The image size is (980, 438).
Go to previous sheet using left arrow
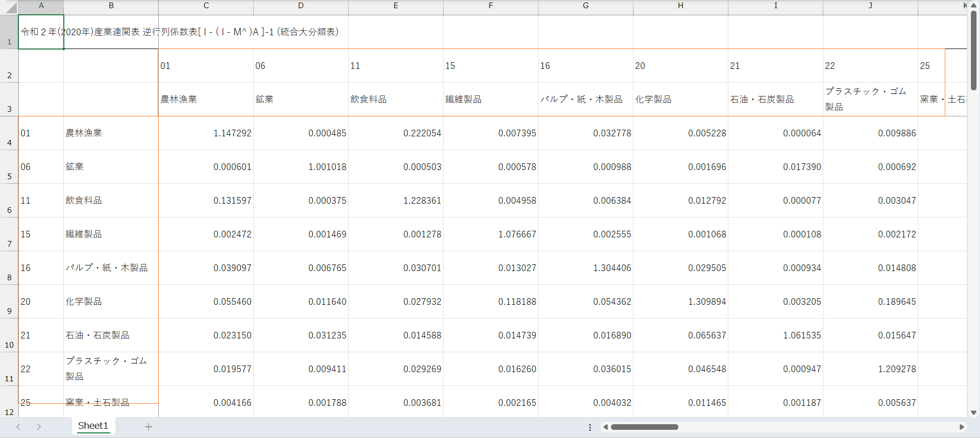tap(18, 427)
